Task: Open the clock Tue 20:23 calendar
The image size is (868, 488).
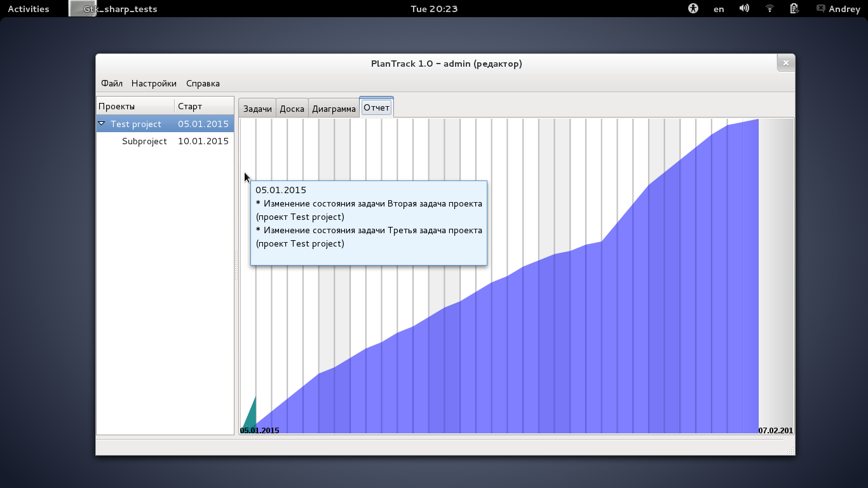Action: pyautogui.click(x=434, y=9)
